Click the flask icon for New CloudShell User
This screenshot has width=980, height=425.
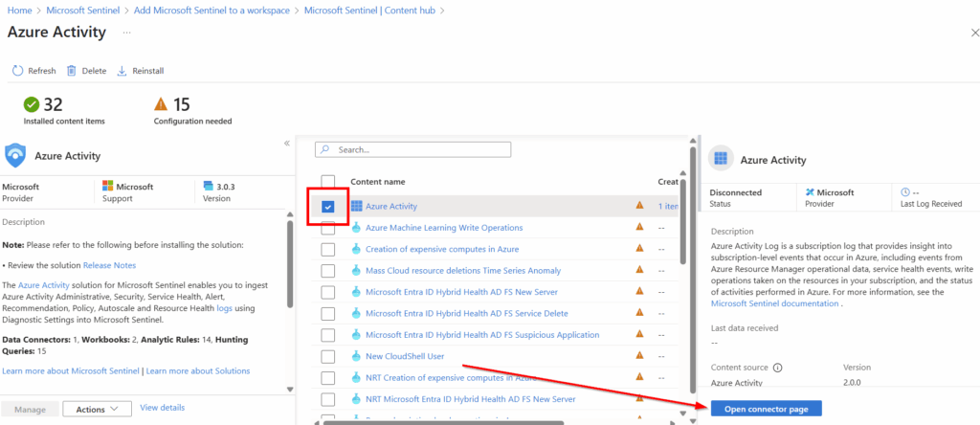pyautogui.click(x=357, y=356)
